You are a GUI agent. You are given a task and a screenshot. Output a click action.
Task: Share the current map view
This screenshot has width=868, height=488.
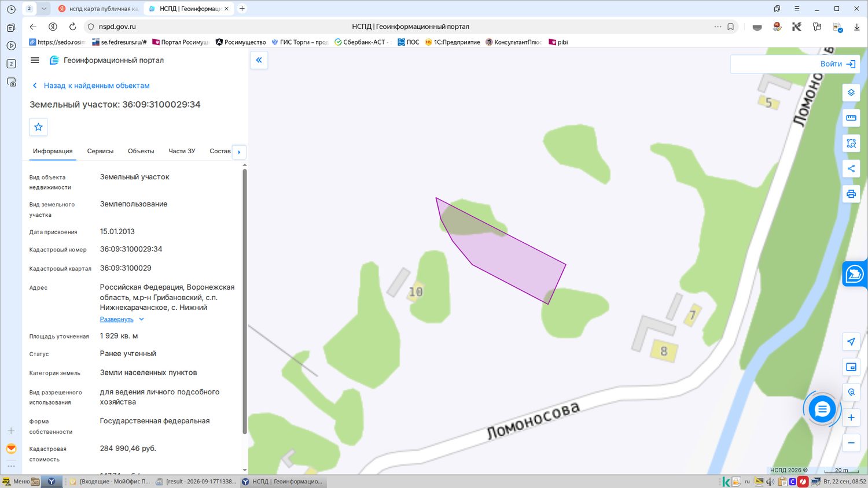click(851, 169)
